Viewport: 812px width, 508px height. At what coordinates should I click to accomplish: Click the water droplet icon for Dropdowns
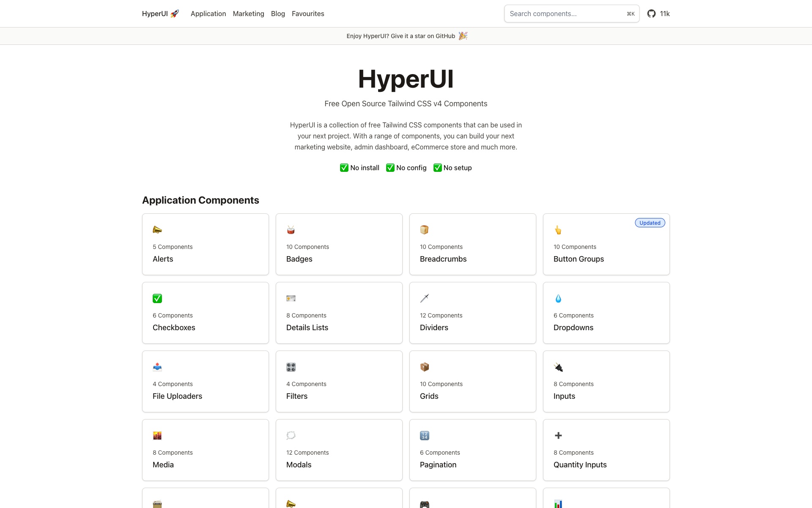[x=558, y=298]
